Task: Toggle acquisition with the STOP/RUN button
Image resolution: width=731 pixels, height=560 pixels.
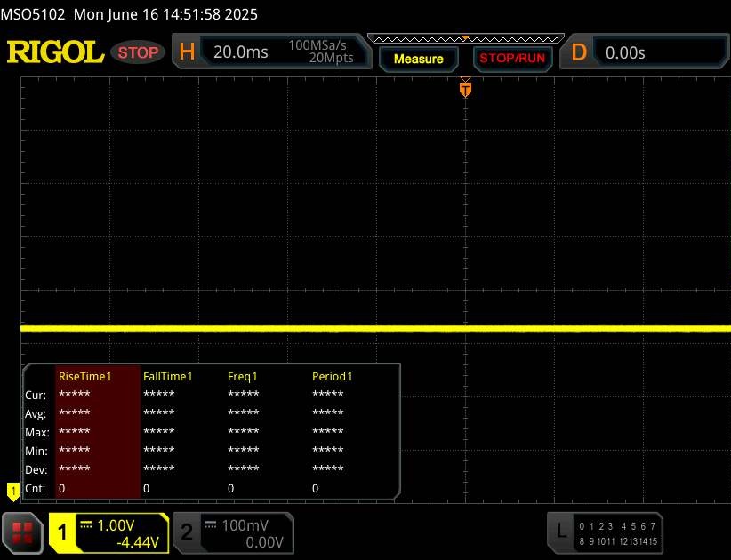Action: click(x=510, y=59)
